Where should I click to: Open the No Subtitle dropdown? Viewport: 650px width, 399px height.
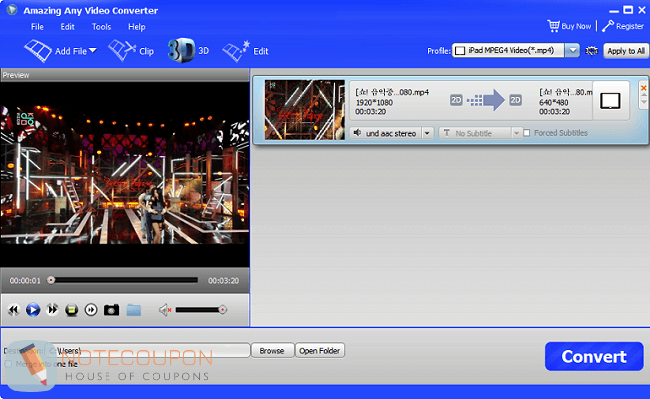point(480,133)
